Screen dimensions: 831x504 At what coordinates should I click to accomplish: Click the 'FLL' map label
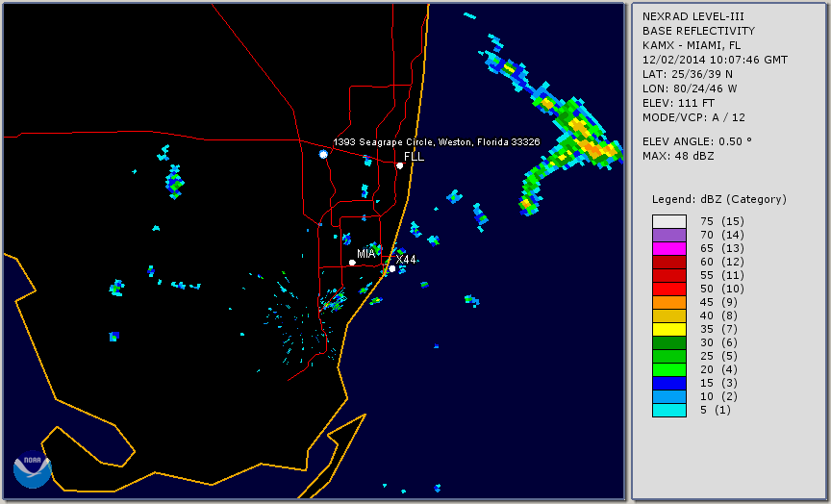click(414, 157)
